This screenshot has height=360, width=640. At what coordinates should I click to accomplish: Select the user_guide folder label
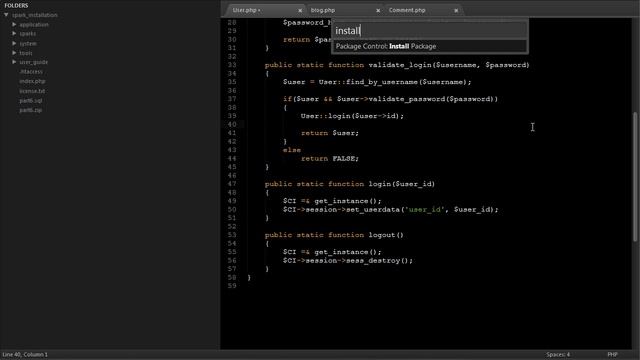33,62
